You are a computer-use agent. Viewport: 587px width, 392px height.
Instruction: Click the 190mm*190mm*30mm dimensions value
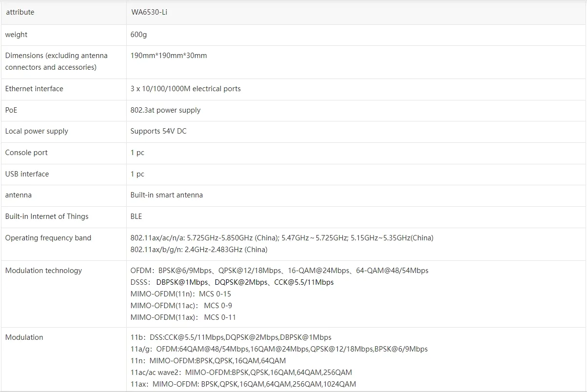coord(169,56)
